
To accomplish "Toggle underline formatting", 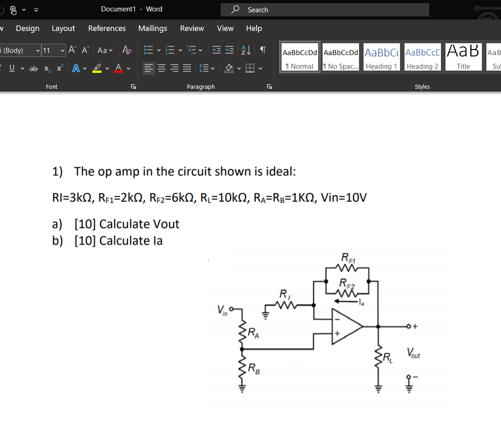I will [12, 68].
